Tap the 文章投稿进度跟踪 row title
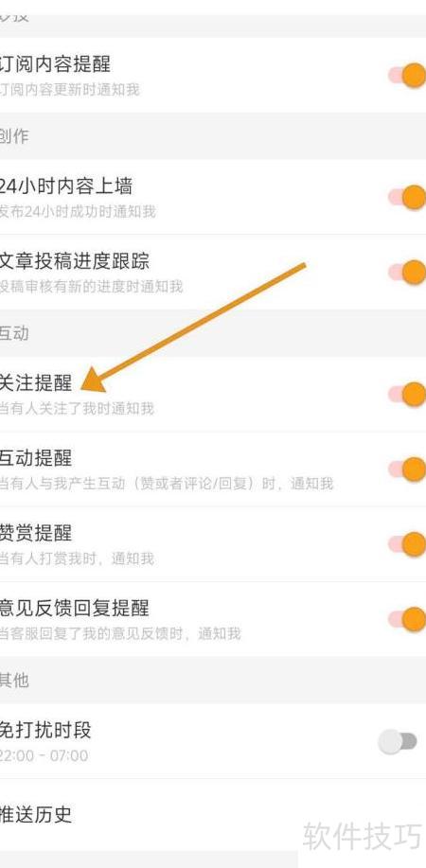 pos(75,260)
